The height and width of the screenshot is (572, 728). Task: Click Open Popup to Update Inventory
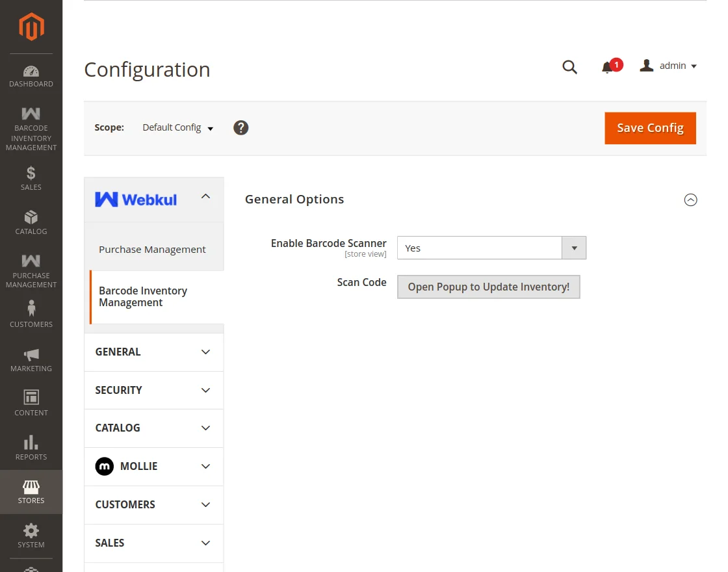[488, 287]
